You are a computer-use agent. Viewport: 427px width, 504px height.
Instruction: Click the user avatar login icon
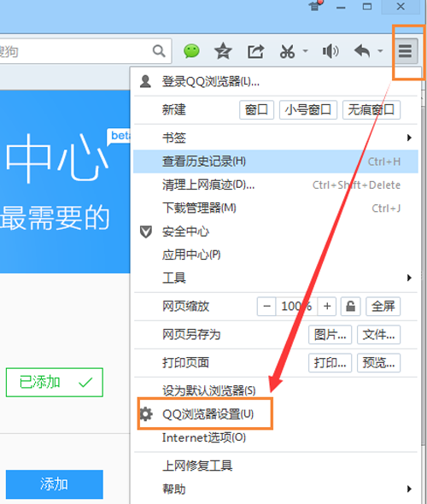tap(145, 81)
